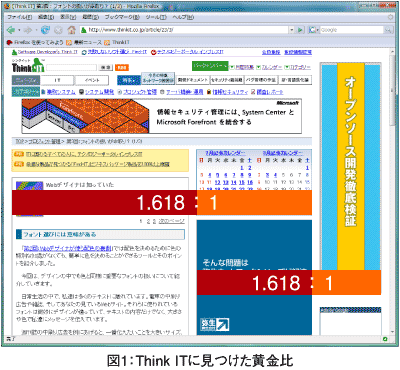Click the magnifier icon in the Google search box

(388, 30)
